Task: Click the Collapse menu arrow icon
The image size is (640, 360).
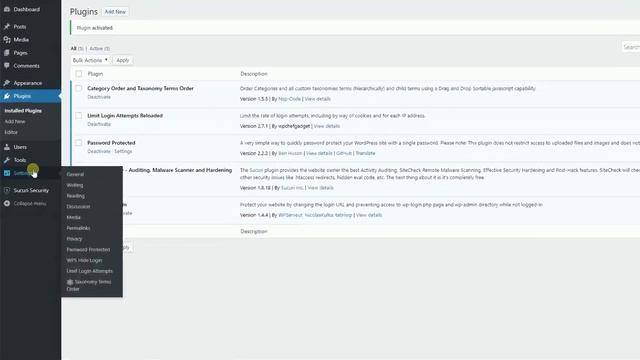Action: click(7, 203)
